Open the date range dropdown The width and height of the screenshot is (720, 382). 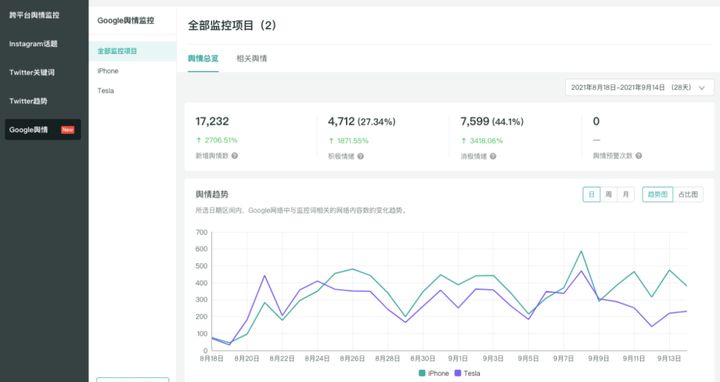pos(639,87)
